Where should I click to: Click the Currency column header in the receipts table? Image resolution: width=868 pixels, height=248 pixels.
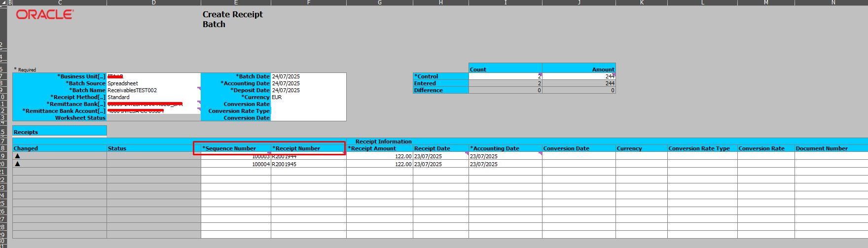pos(642,148)
